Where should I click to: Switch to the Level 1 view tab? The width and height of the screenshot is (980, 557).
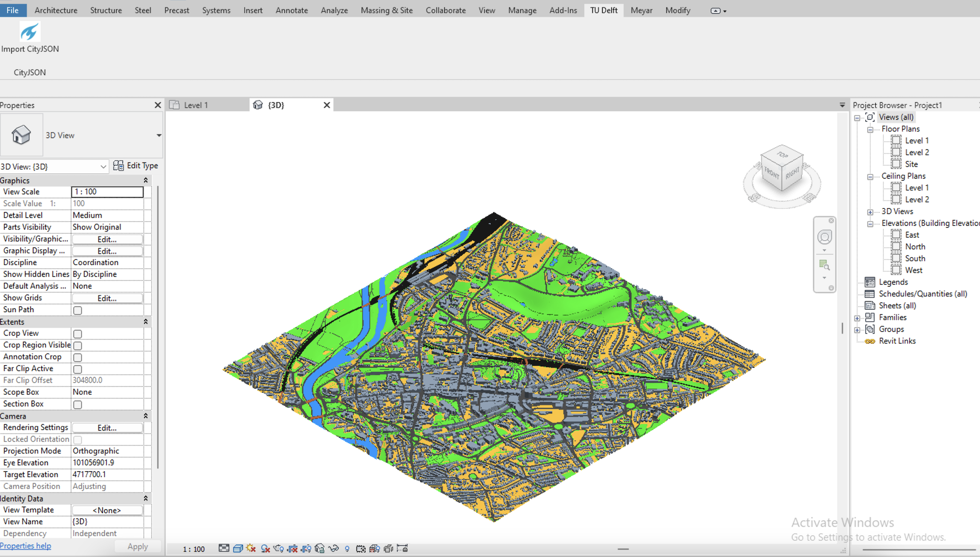196,105
